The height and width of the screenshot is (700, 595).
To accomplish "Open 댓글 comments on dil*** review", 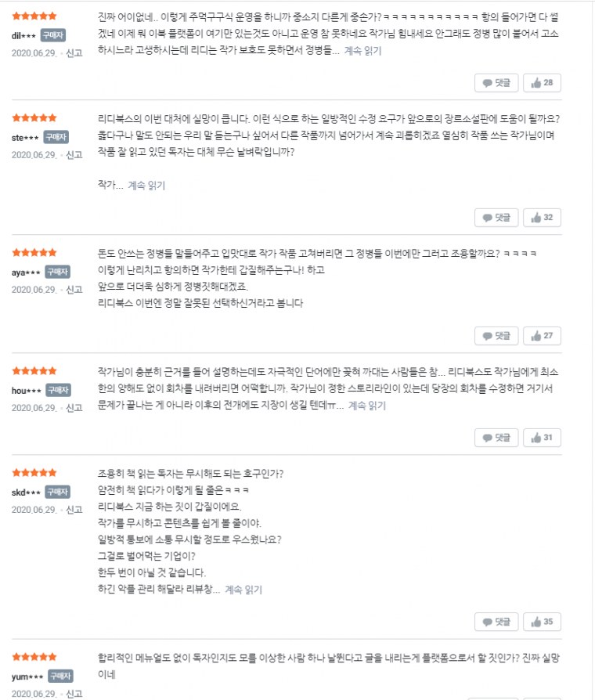I will (x=496, y=83).
